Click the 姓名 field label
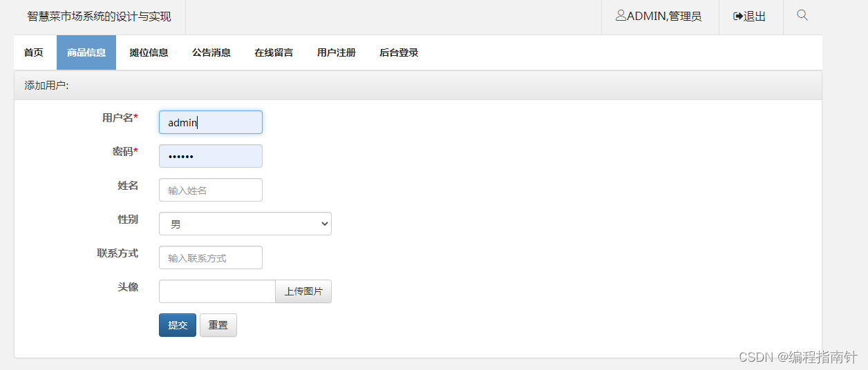 pos(128,186)
